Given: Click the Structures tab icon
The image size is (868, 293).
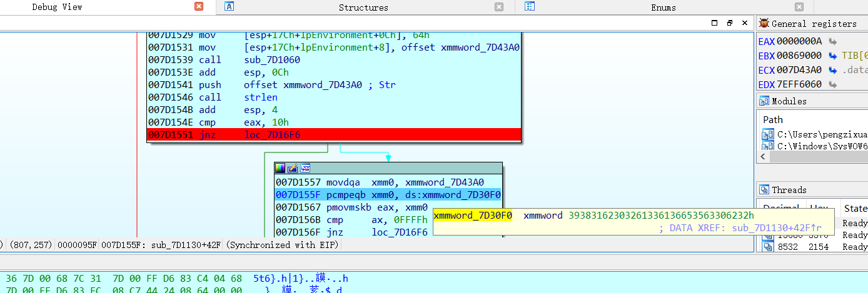Looking at the screenshot, I should [230, 7].
